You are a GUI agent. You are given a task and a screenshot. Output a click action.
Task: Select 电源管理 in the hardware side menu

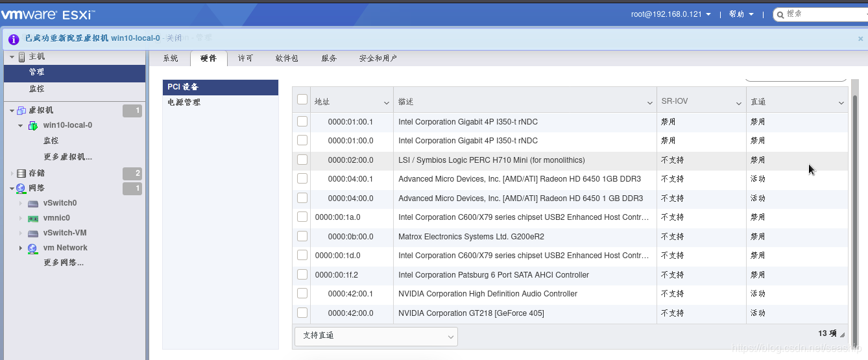[x=221, y=102]
